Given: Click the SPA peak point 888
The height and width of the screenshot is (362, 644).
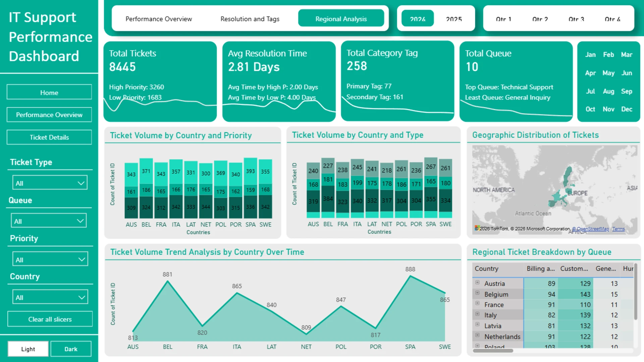Looking at the screenshot, I should (x=410, y=276).
